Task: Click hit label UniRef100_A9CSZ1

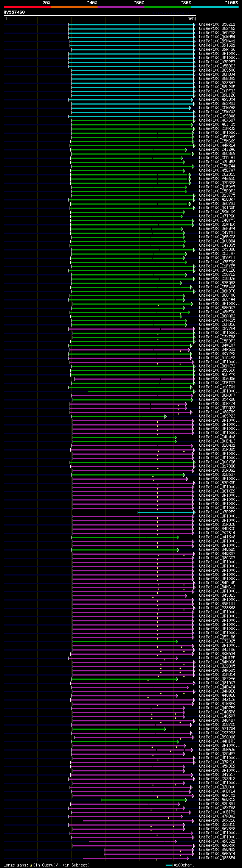Action: click(x=217, y=841)
